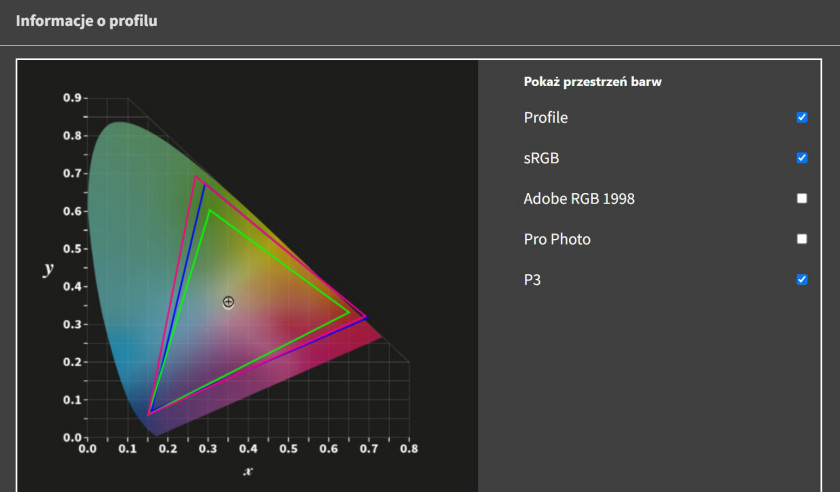Disable the sRGB gamut checkbox
The image size is (840, 492).
pos(801,158)
